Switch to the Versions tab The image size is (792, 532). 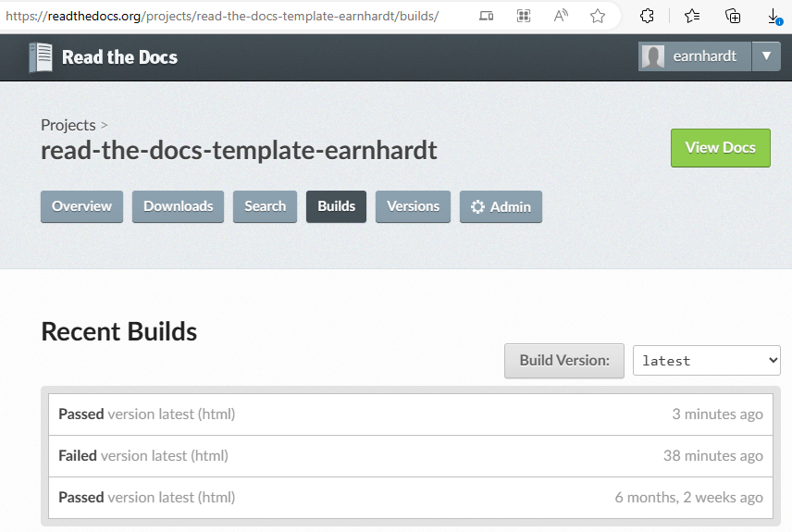[414, 206]
